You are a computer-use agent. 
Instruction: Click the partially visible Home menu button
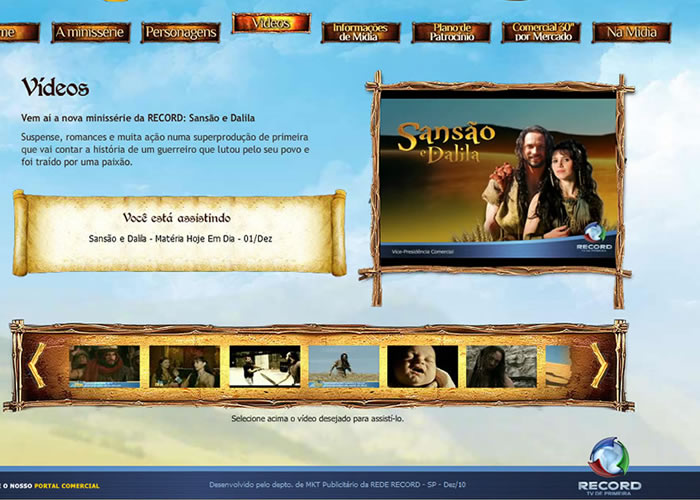tap(19, 33)
